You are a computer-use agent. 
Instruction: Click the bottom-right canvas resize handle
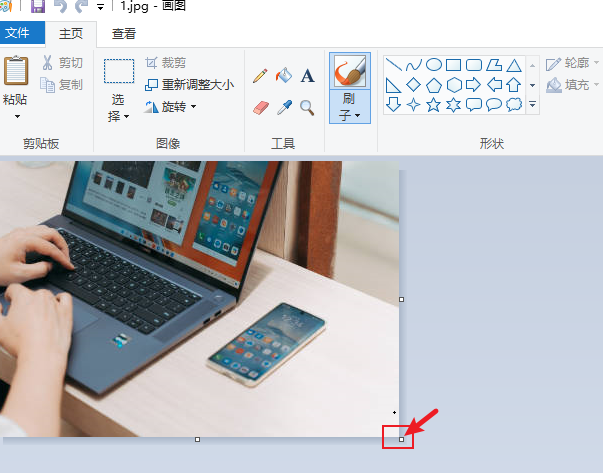401,439
